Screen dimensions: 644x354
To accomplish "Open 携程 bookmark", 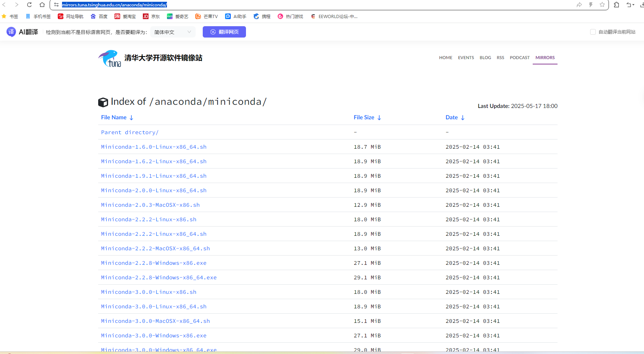I will (262, 16).
